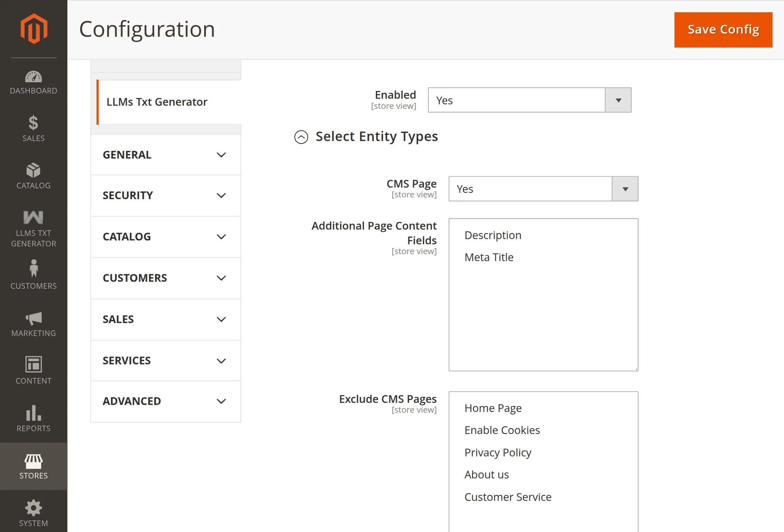Screen dimensions: 784x532
Task: Click the Magento logo icon
Action: [x=34, y=29]
